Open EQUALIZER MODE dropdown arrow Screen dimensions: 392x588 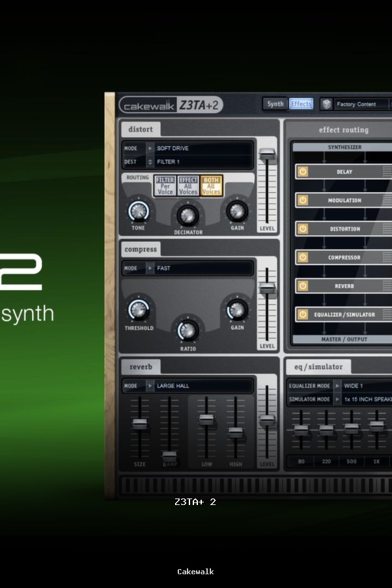337,385
